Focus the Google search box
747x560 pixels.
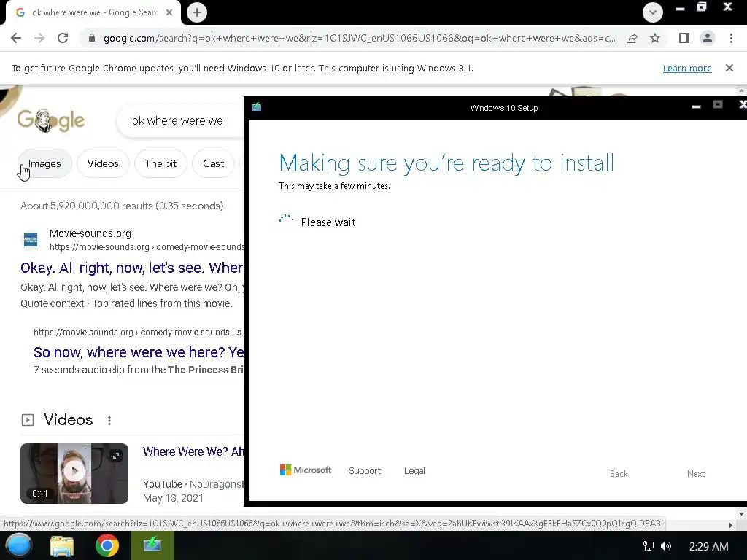click(x=181, y=121)
